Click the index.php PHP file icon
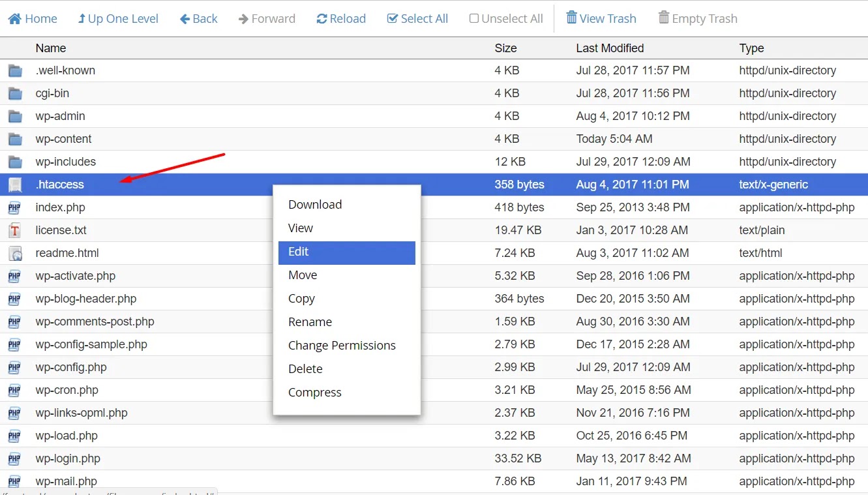Screen dimensions: 868x495 15,207
